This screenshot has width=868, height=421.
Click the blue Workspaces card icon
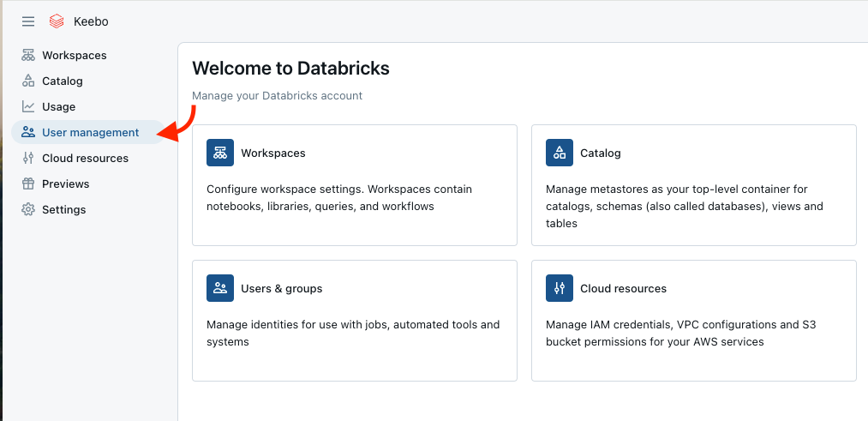pyautogui.click(x=220, y=153)
